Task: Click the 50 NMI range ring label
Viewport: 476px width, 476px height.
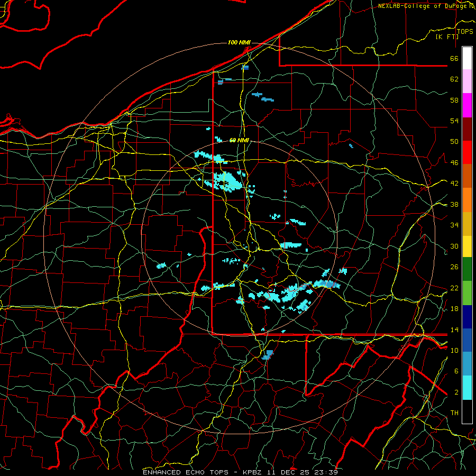Action: [x=239, y=140]
